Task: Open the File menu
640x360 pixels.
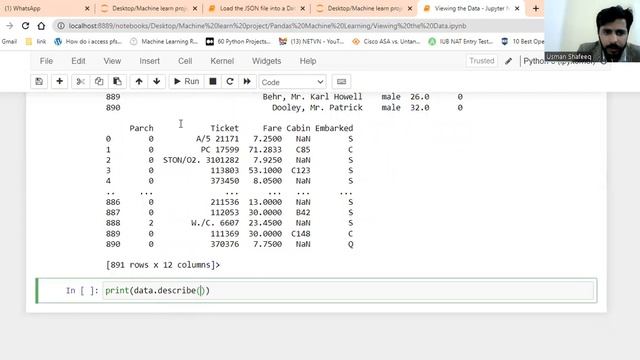Action: click(x=46, y=61)
